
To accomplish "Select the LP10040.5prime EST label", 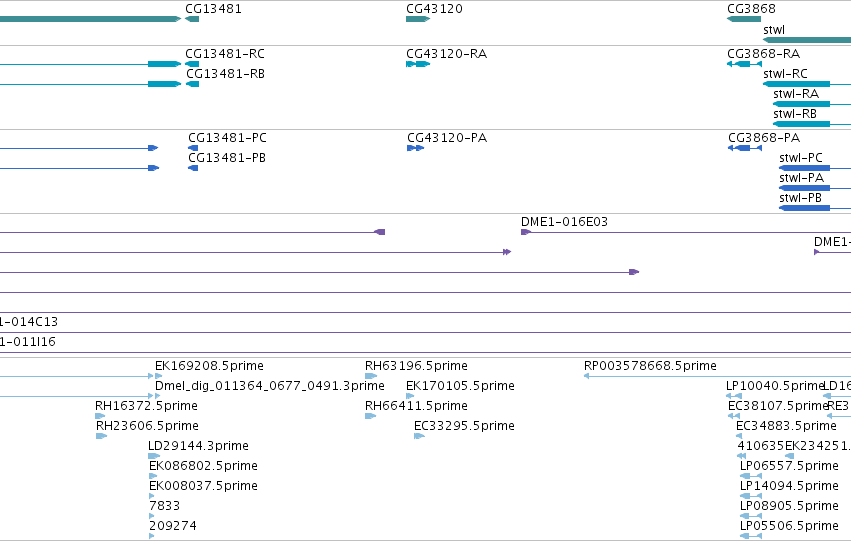I will [774, 386].
